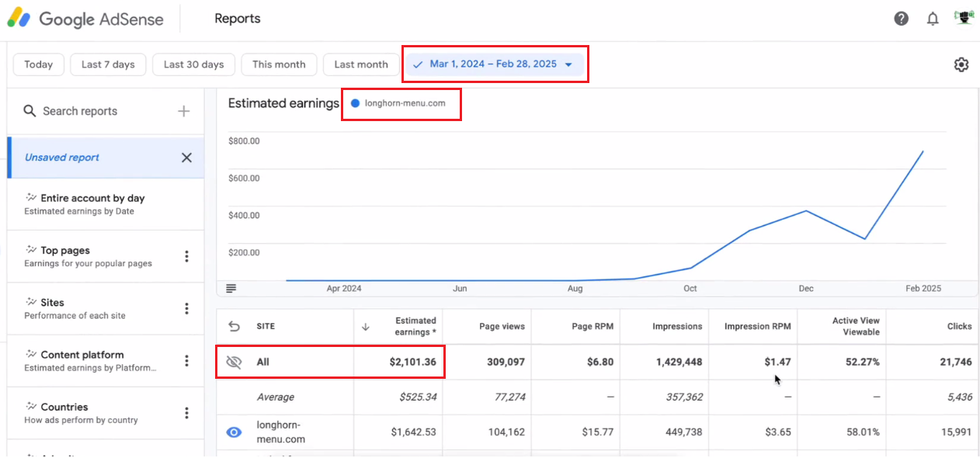980x458 pixels.
Task: Open the account avatar menu
Action: (964, 17)
